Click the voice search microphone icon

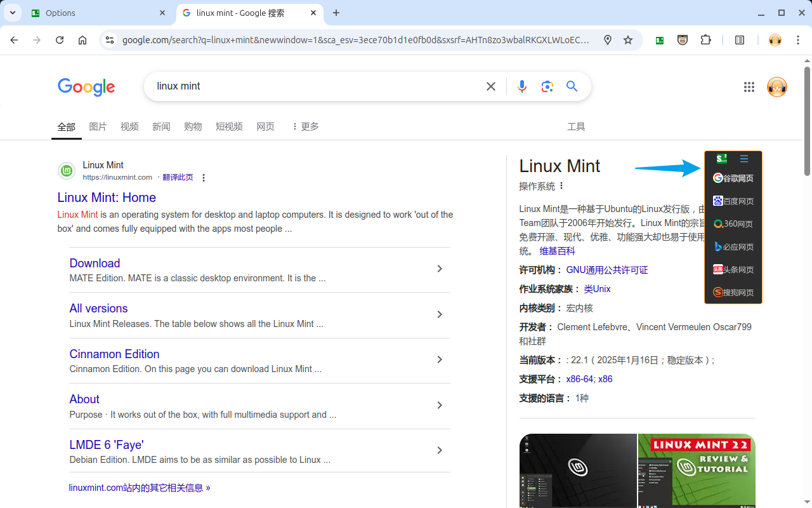(x=521, y=86)
